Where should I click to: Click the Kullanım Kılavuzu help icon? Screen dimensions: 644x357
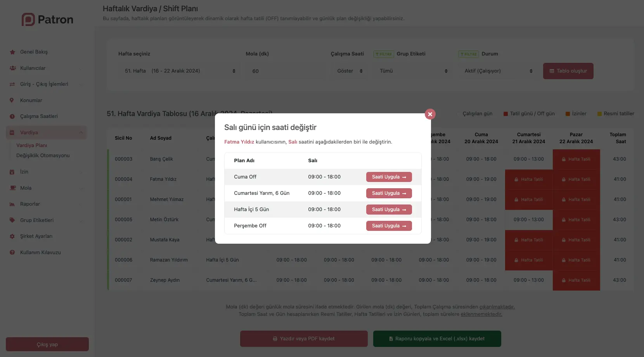point(12,253)
